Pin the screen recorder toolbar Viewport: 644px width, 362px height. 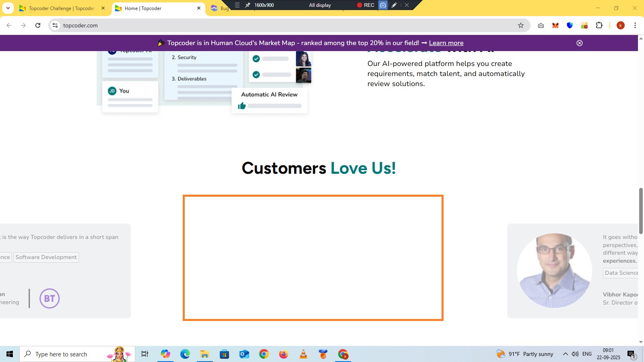[x=248, y=5]
